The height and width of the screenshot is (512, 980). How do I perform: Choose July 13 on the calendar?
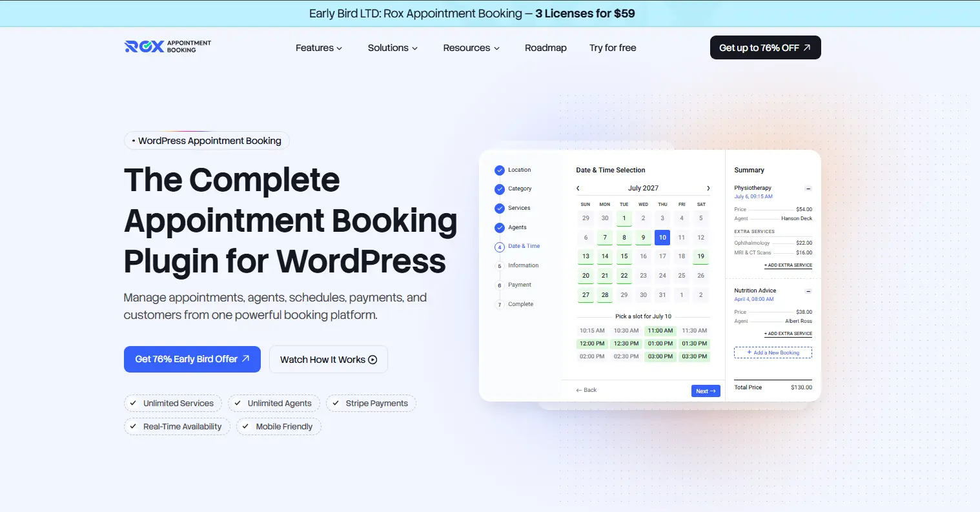pyautogui.click(x=586, y=256)
